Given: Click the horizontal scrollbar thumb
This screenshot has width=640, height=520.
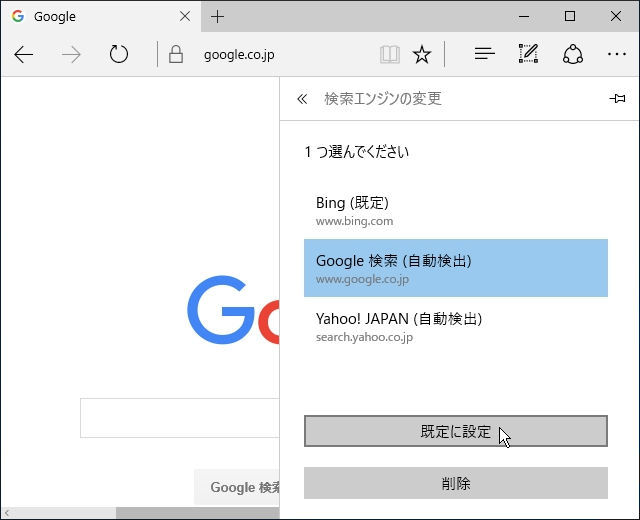Looking at the screenshot, I should coord(198,513).
